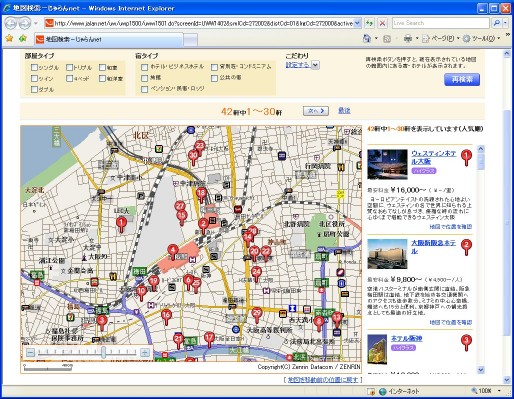Click the blue 再検索 button

click(x=462, y=79)
